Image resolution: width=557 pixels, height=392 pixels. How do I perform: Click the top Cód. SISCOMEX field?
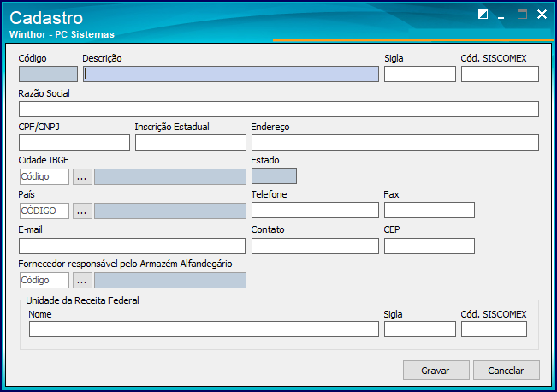[x=500, y=74]
